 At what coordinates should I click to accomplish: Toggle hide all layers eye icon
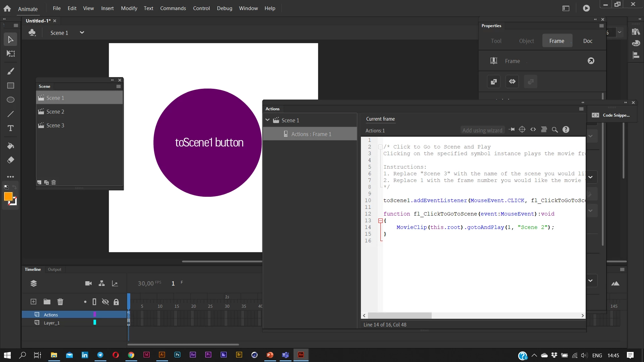tap(105, 302)
